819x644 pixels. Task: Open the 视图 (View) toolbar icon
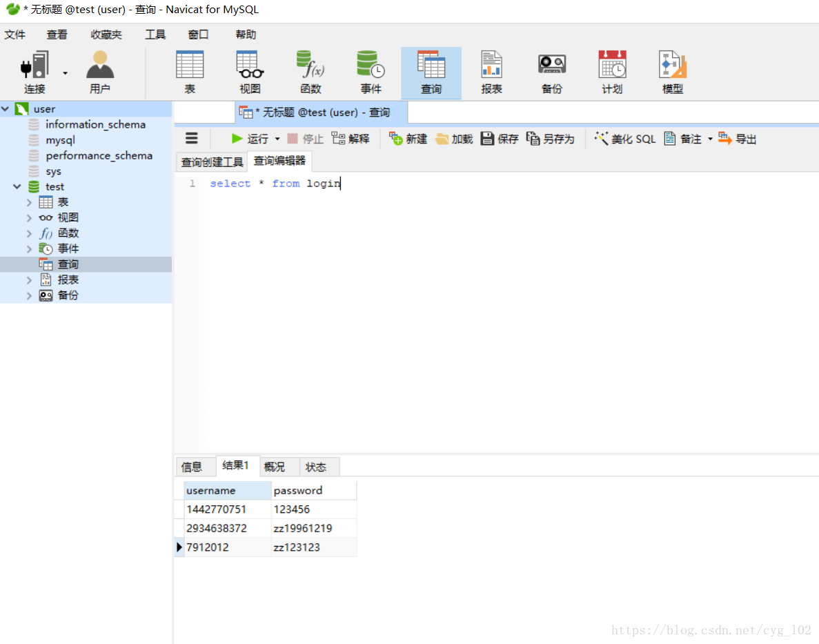(250, 72)
